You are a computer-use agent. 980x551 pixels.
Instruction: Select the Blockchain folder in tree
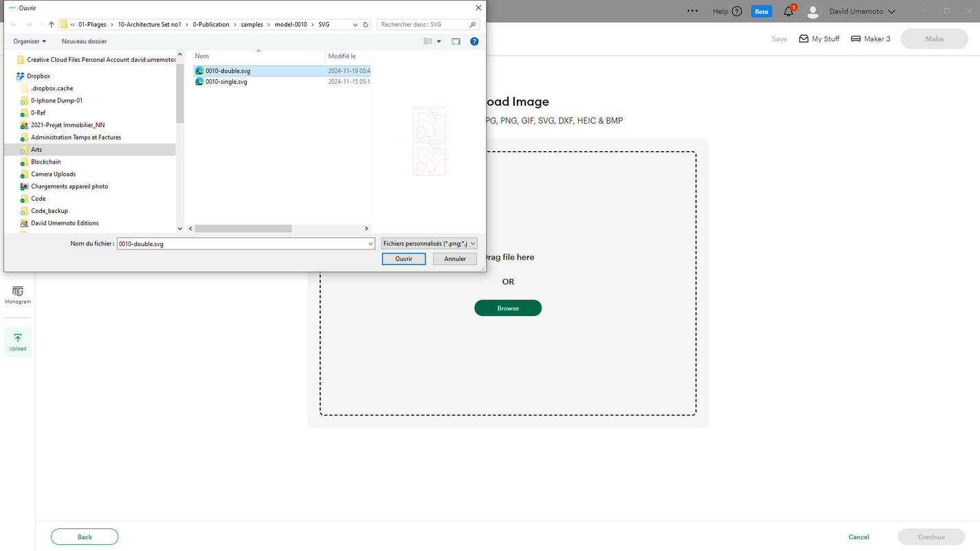pyautogui.click(x=45, y=162)
